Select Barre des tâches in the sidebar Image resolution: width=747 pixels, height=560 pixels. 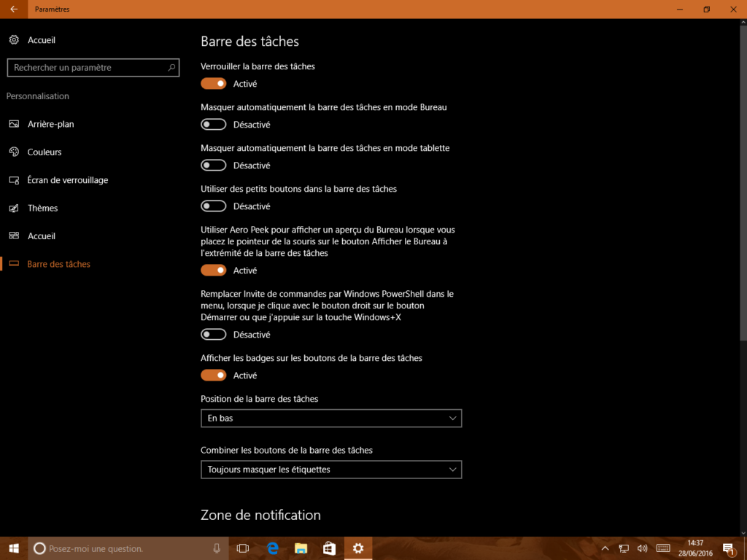click(x=57, y=263)
